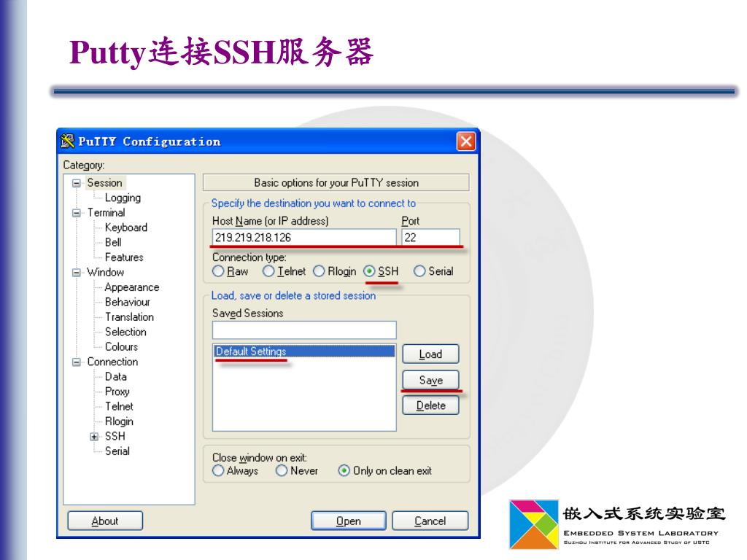Open the Proxy category
747x560 pixels.
pyautogui.click(x=117, y=392)
